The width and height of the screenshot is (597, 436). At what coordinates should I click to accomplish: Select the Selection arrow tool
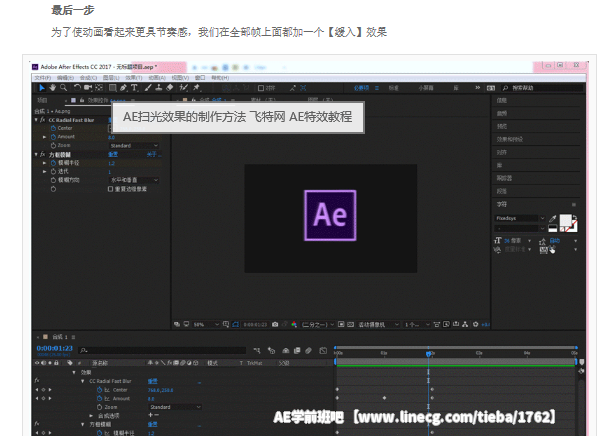click(x=42, y=88)
